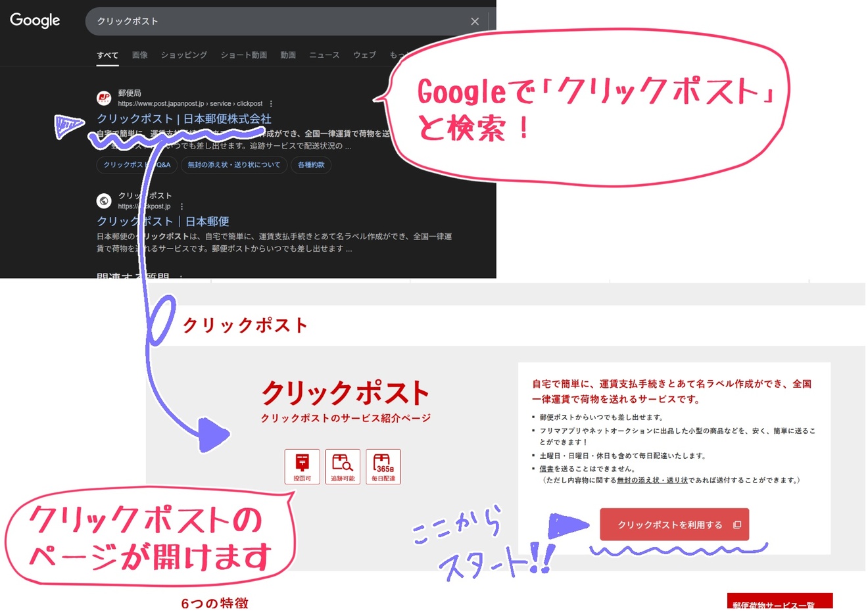Open the クリックポスト｜日本郵便 result link
The width and height of the screenshot is (868, 614).
pyautogui.click(x=163, y=222)
